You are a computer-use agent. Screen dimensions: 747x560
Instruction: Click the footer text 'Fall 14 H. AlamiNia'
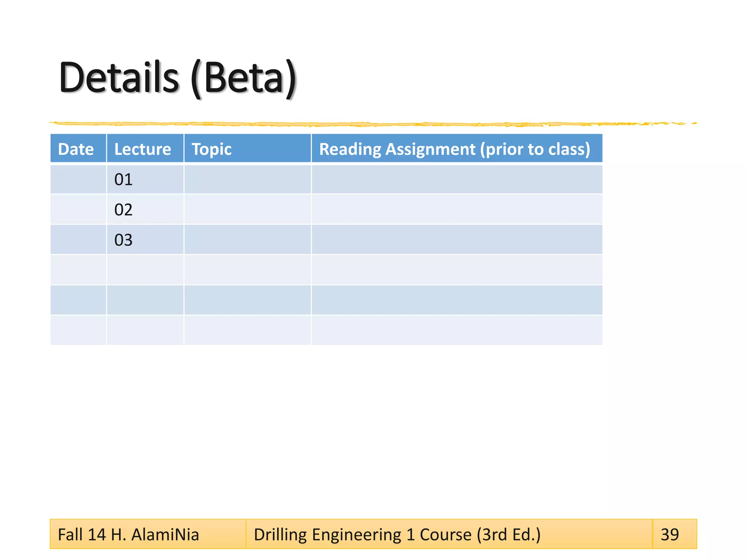coord(128,534)
